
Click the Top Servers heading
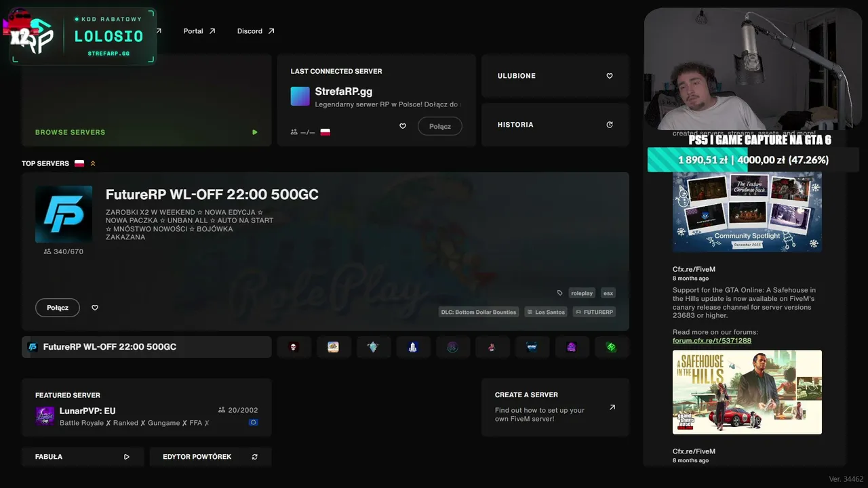45,163
